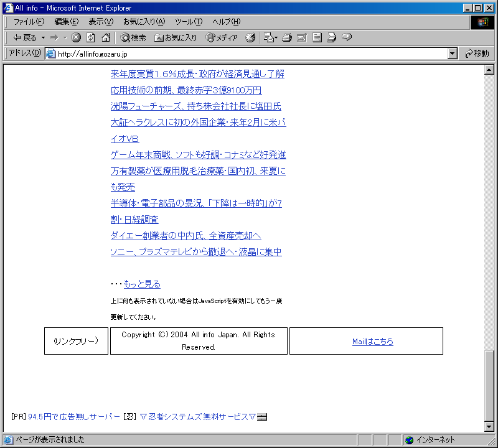The image size is (498, 448).
Task: Click the vertical scrollbar thumb
Action: click(489, 385)
